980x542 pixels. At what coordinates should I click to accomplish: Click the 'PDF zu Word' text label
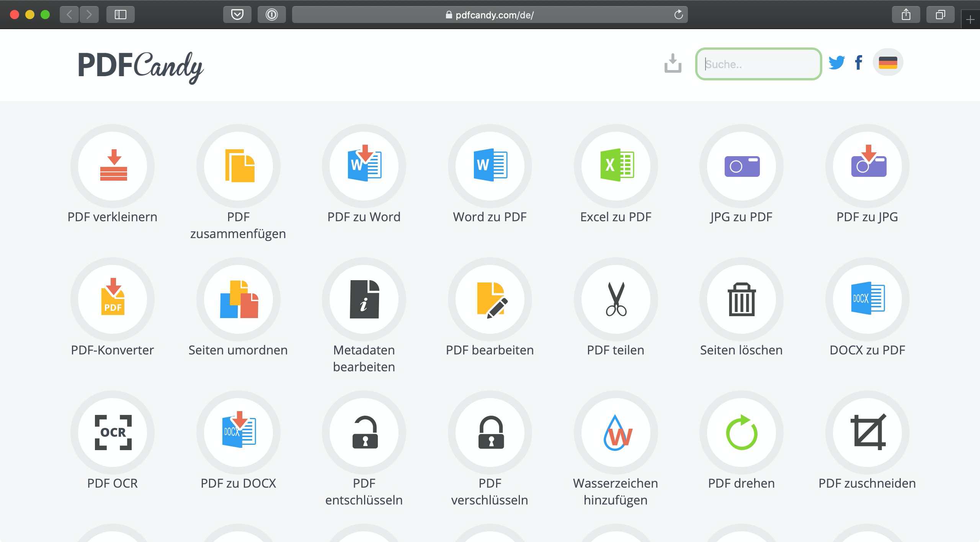click(x=364, y=217)
